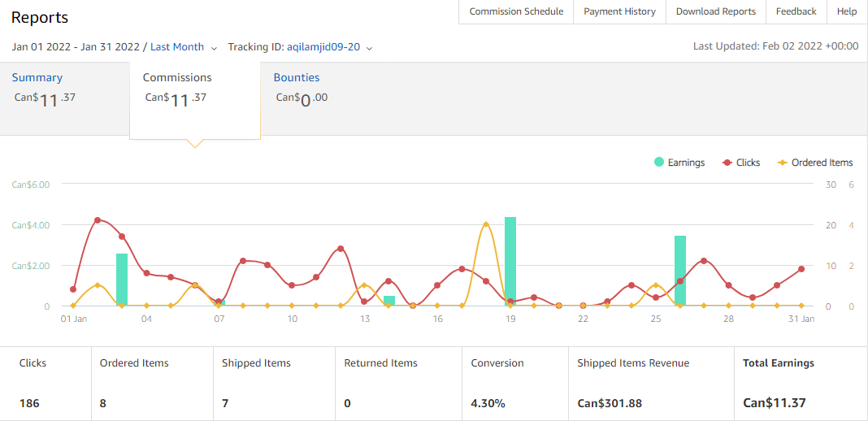The width and height of the screenshot is (868, 421).
Task: Open Payment History
Action: 619,11
